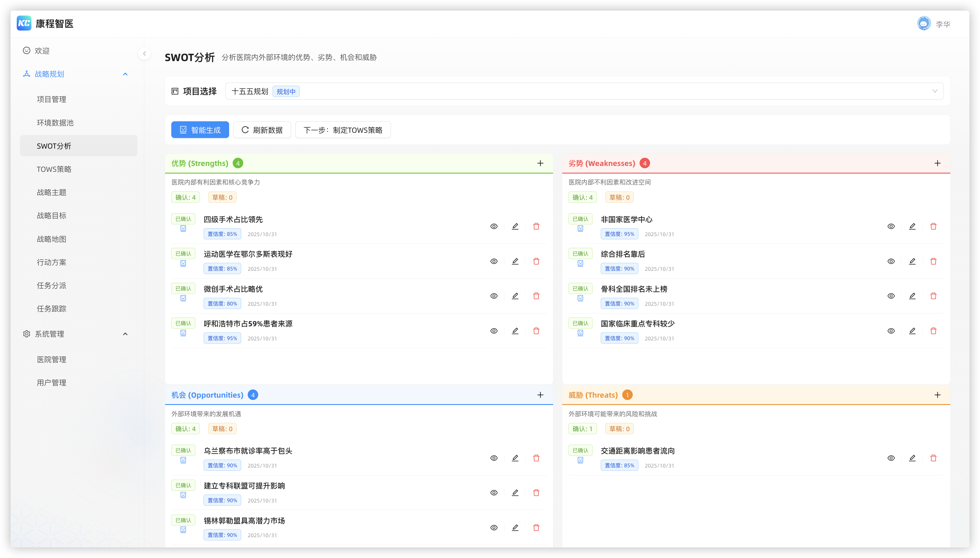Viewport: 980px width, 558px height.
Task: Click 置信度: 95% badge of 非国家医学中心
Action: click(619, 234)
